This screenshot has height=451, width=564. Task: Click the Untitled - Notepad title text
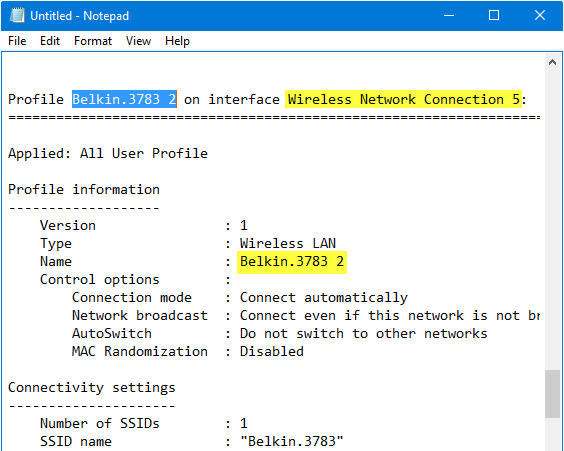tap(79, 15)
